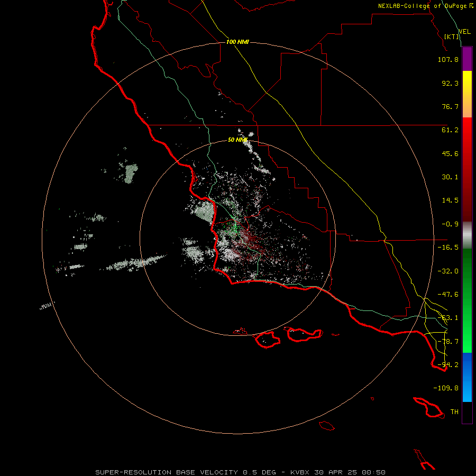Viewport: 476px width, 476px height.
Task: Click the -47.6 velocity scale value
Action: click(x=448, y=295)
